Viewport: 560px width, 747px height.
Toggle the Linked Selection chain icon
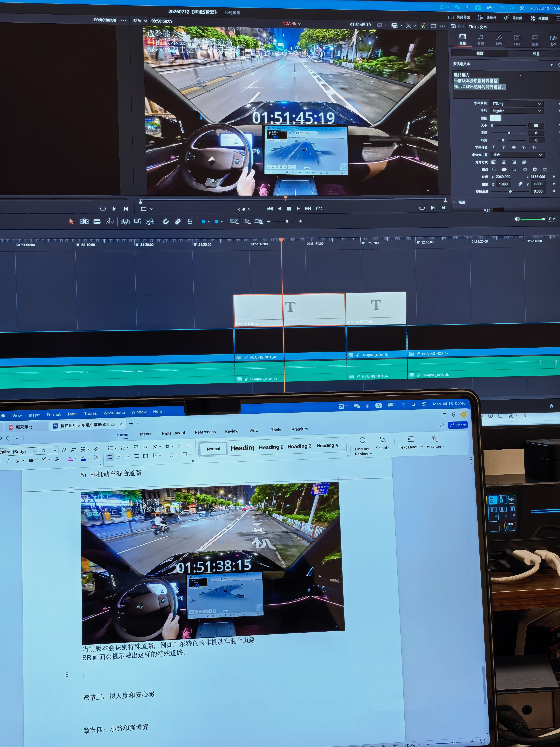click(x=178, y=222)
